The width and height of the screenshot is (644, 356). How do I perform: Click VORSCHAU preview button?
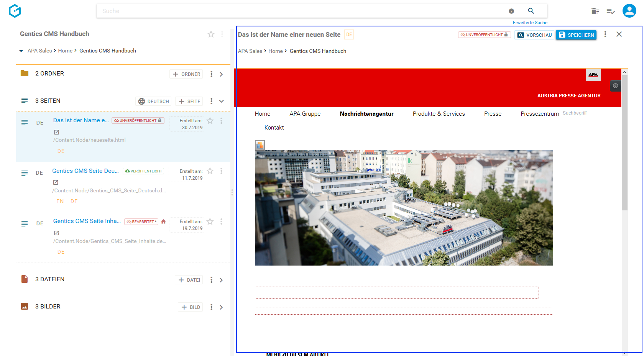click(534, 35)
